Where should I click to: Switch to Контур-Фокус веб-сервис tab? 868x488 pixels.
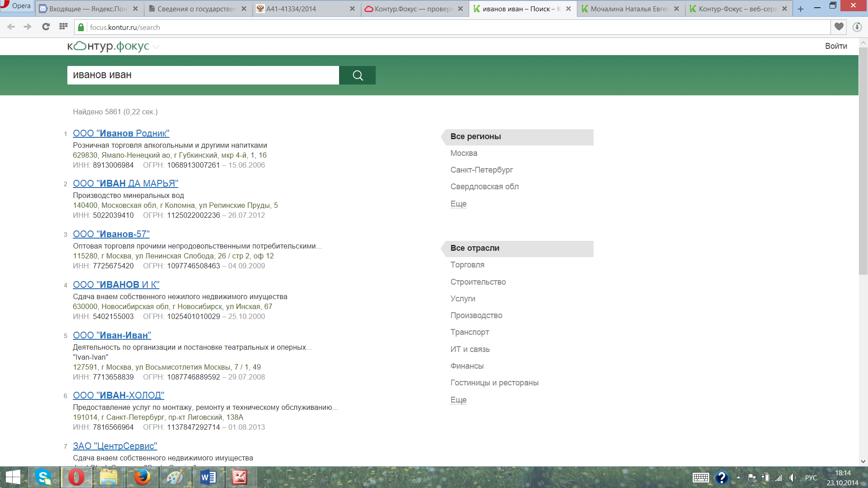pyautogui.click(x=739, y=9)
